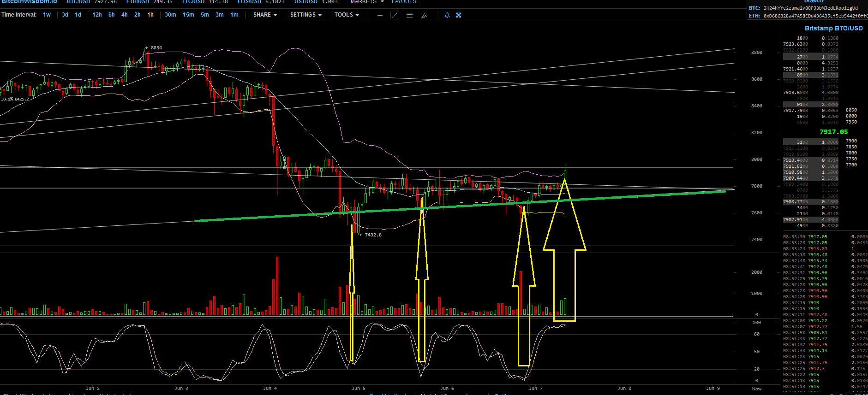Choose the fan lines drawing tool
The height and width of the screenshot is (395, 868).
coord(424,15)
